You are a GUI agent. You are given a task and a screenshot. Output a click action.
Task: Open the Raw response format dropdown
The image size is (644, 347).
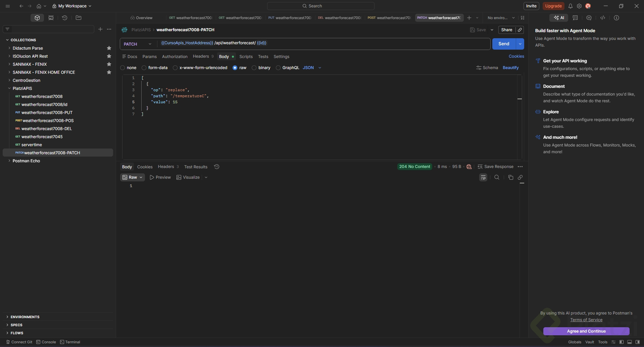tap(133, 177)
